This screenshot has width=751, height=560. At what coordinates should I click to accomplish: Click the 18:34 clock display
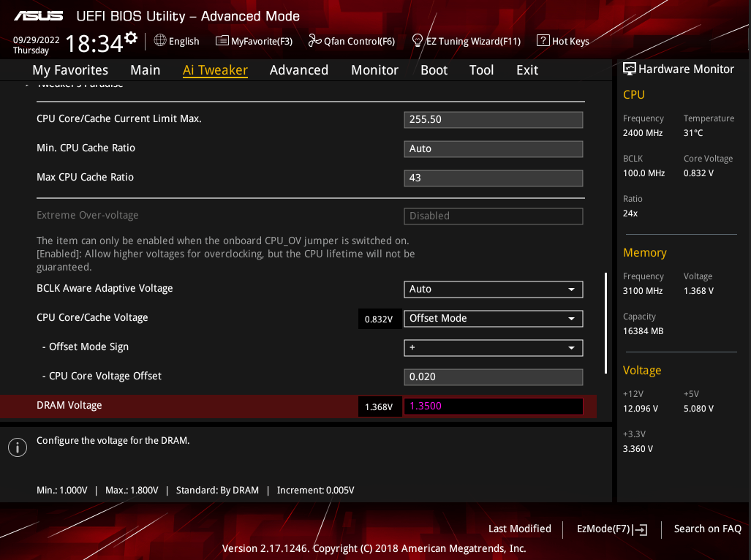(94, 44)
